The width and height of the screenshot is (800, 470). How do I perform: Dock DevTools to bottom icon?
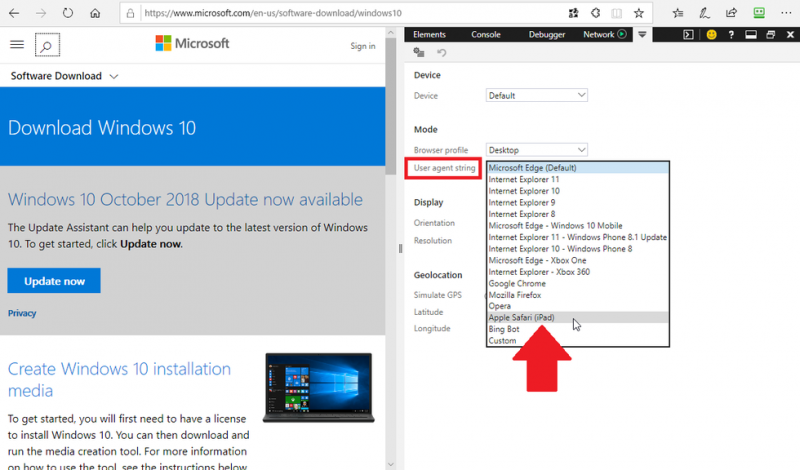(x=751, y=35)
